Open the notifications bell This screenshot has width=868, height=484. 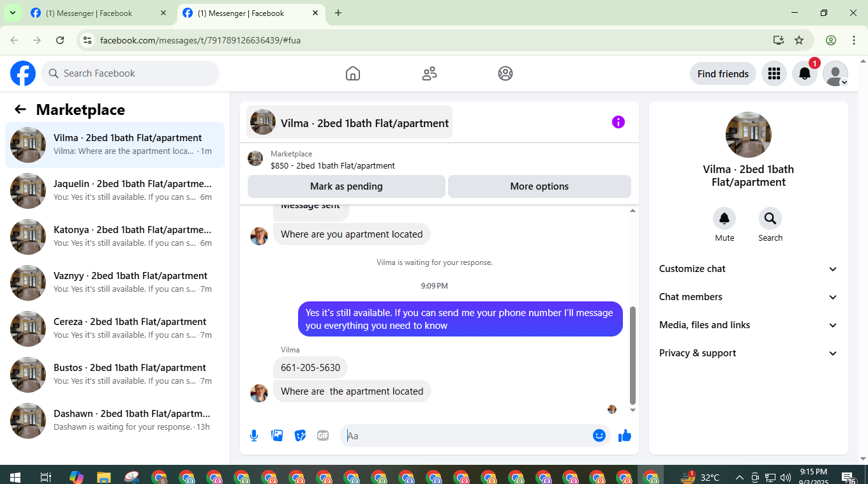pos(805,73)
